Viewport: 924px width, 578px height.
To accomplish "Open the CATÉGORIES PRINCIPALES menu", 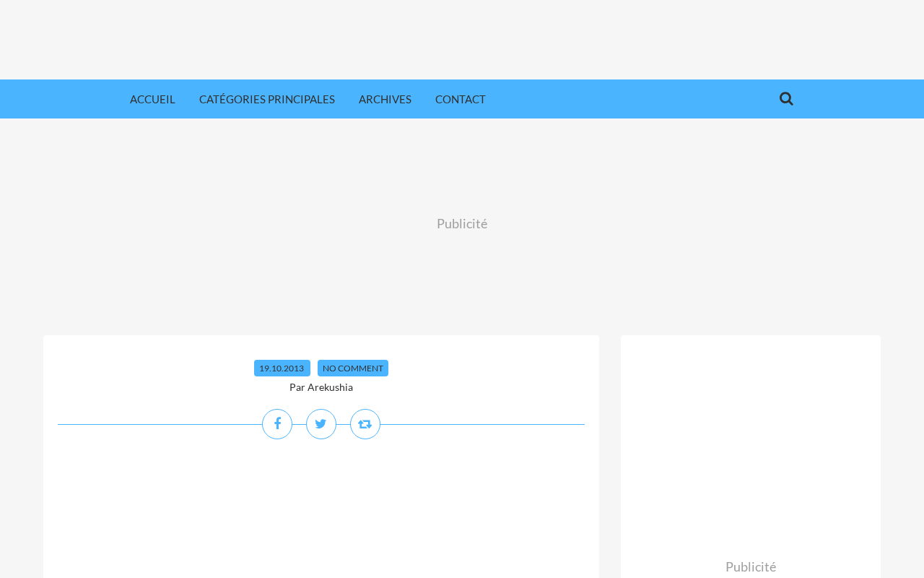I will 267,99.
